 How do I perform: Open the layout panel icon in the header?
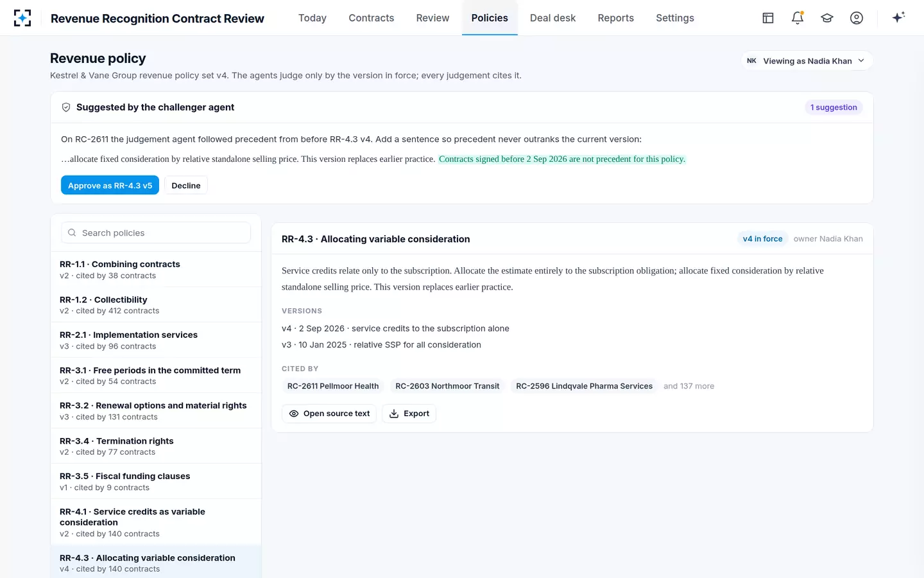coord(768,18)
